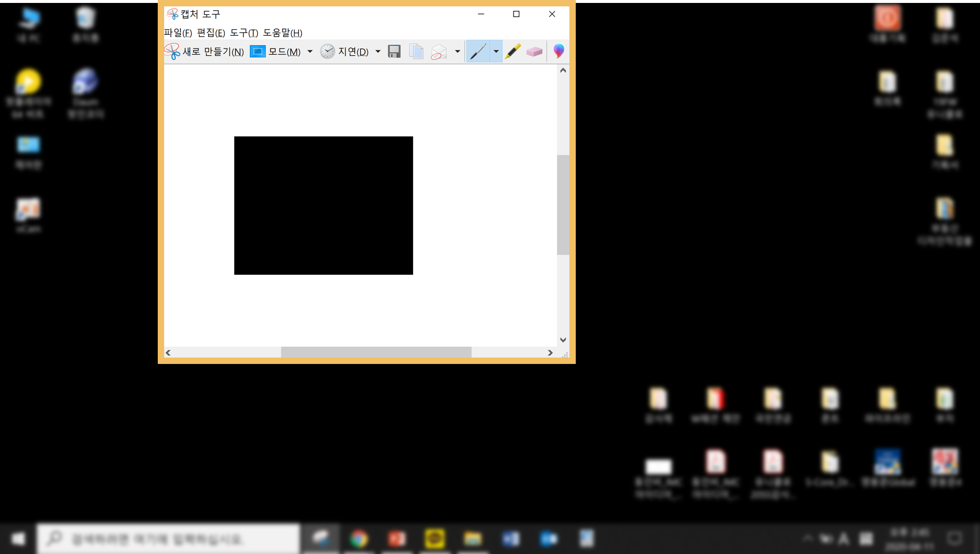Click the vertical scrollbar thumb
The width and height of the screenshot is (980, 554).
(563, 205)
